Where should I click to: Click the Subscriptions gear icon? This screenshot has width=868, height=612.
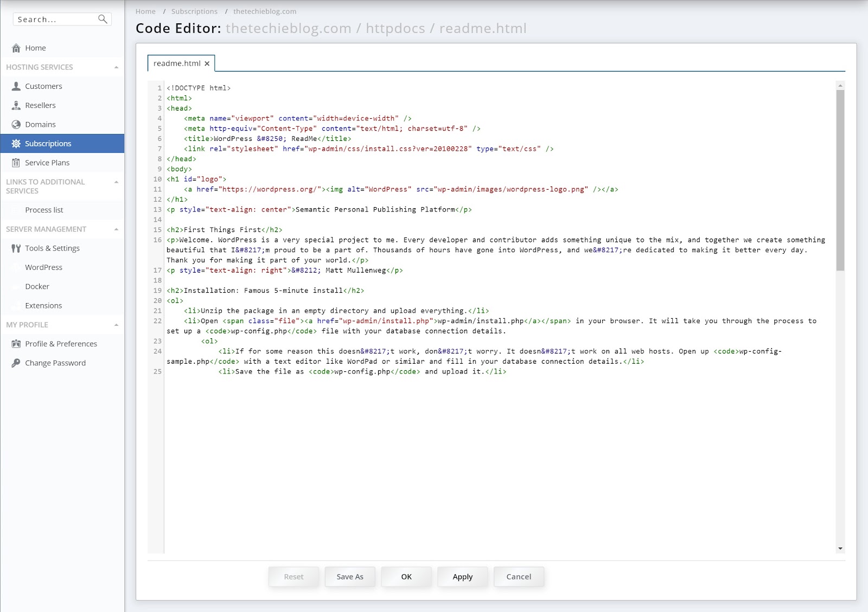pos(16,144)
